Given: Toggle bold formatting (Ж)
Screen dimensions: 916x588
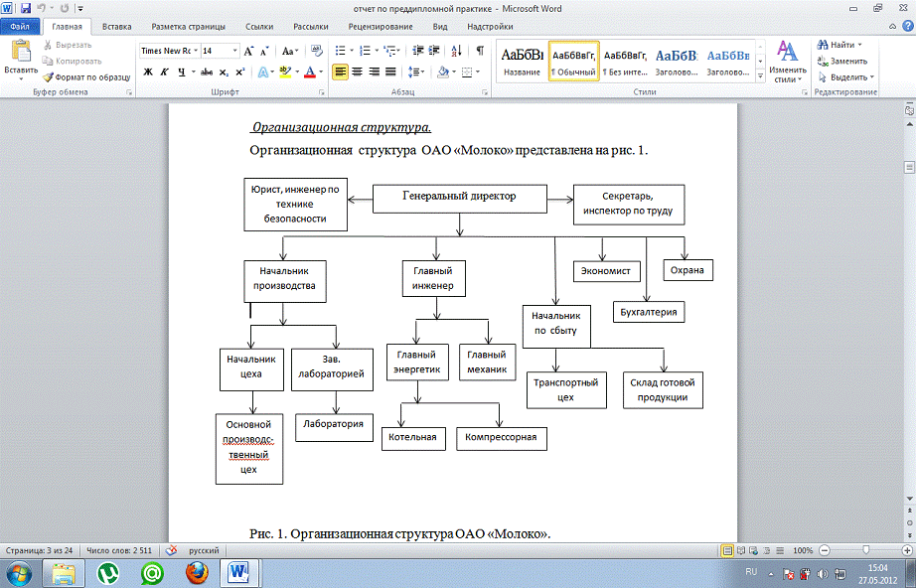Looking at the screenshot, I should coord(148,72).
